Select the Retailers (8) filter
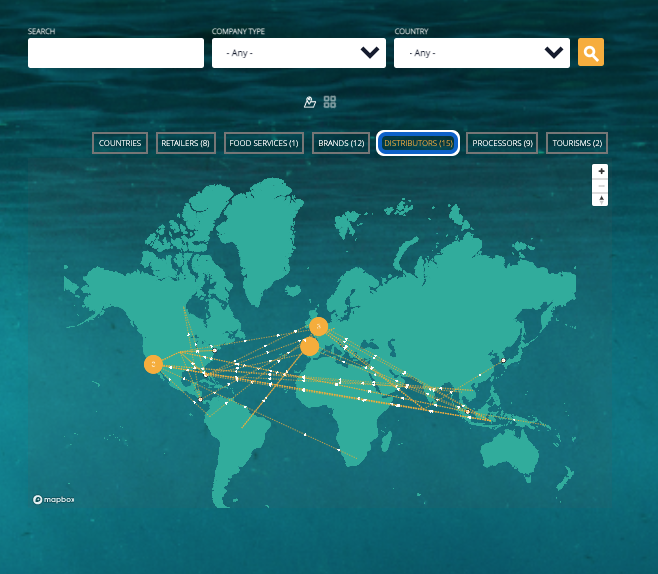 185,143
